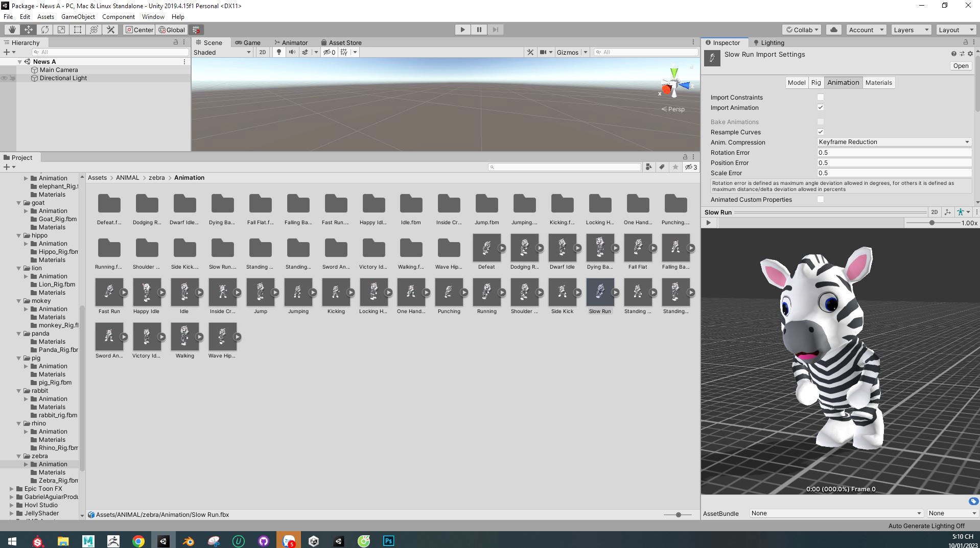Open the Collab dropdown
Viewport: 980px width, 548px height.
[x=801, y=30]
